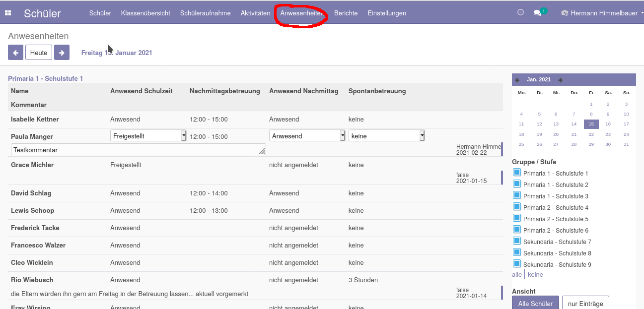644x309 pixels.
Task: Click the Cleo Wicklein row name
Action: pyautogui.click(x=32, y=263)
